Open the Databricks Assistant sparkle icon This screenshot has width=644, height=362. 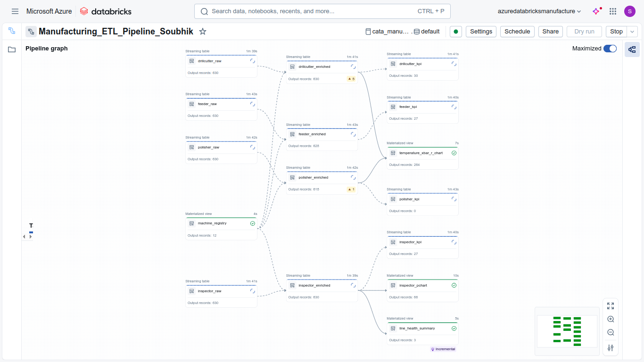click(x=596, y=10)
